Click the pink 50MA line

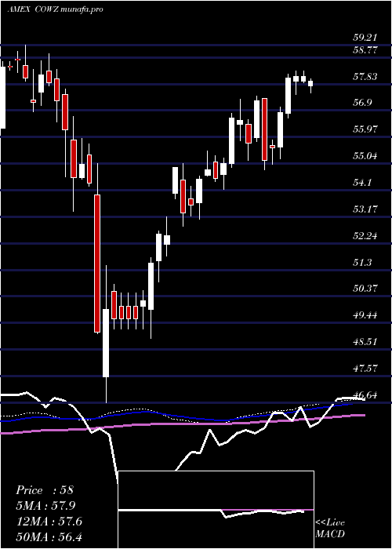[182, 424]
